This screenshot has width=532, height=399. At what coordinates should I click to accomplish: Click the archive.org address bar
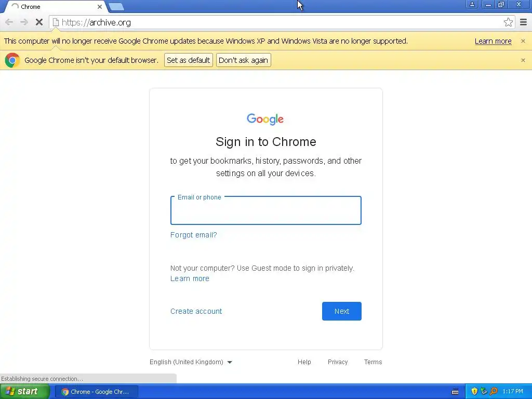(x=282, y=22)
